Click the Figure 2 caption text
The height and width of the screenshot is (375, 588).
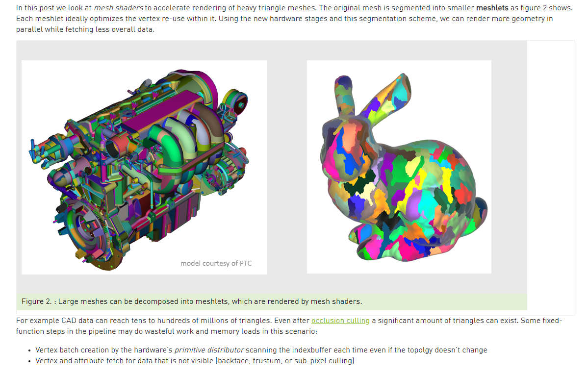click(x=192, y=301)
